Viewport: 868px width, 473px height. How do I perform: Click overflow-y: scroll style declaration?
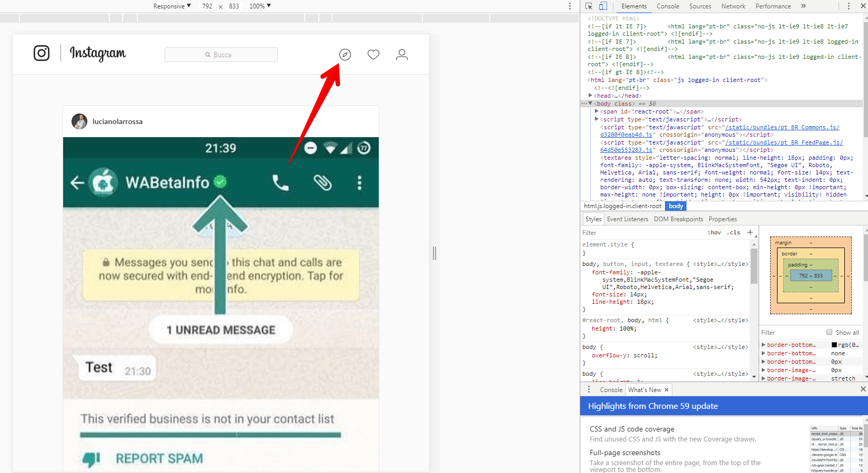(x=624, y=355)
